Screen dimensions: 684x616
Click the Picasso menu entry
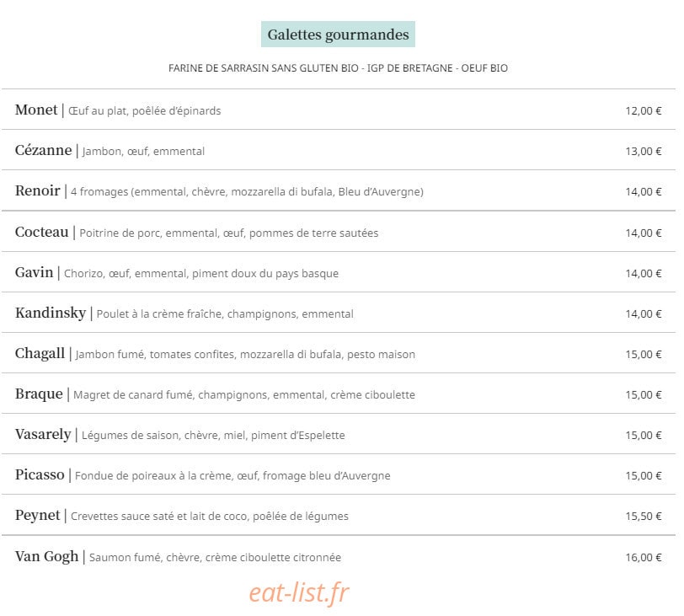click(x=339, y=474)
